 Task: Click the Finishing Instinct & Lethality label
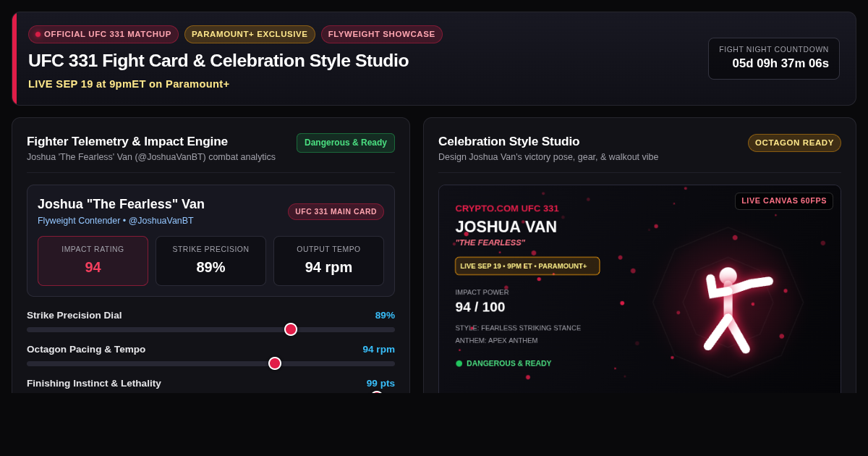tap(94, 384)
